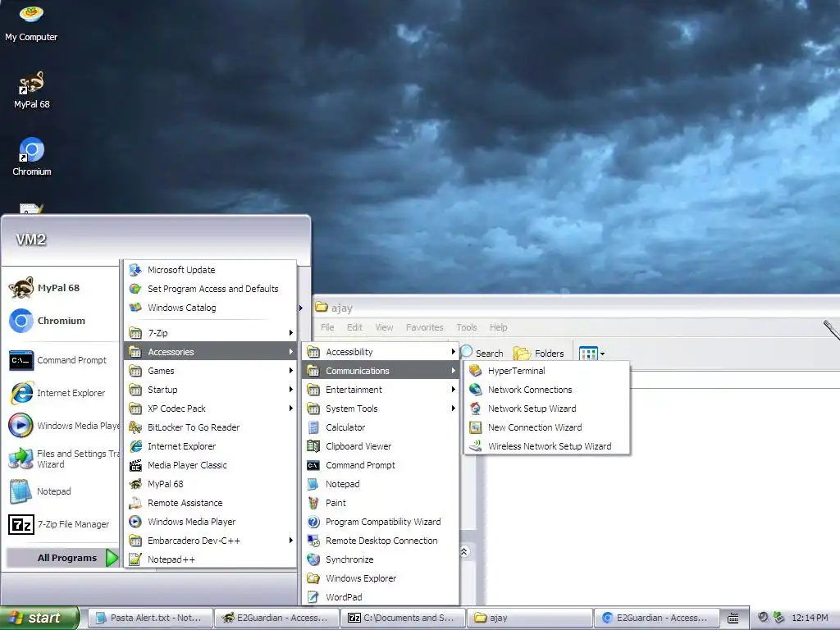Start the New Connection Wizard

click(546, 427)
